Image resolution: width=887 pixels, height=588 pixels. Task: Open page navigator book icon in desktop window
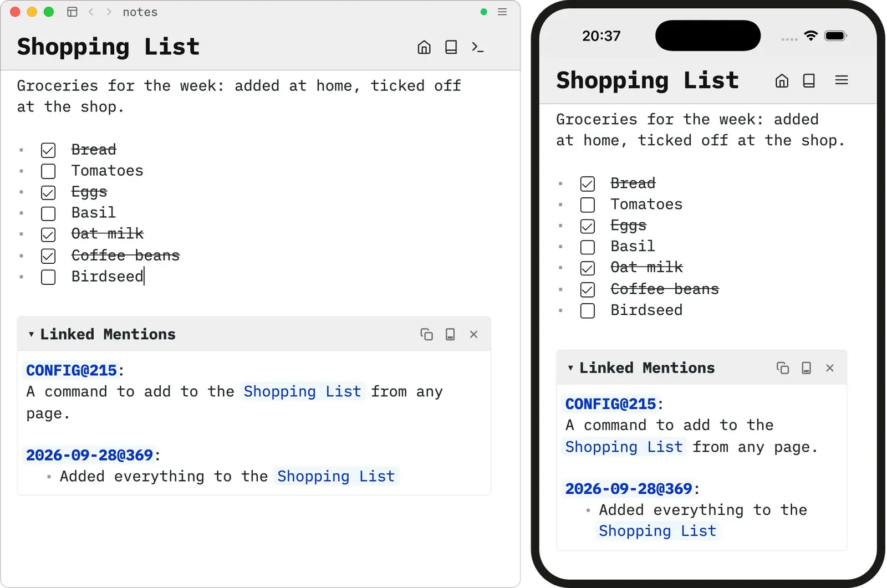[x=451, y=47]
